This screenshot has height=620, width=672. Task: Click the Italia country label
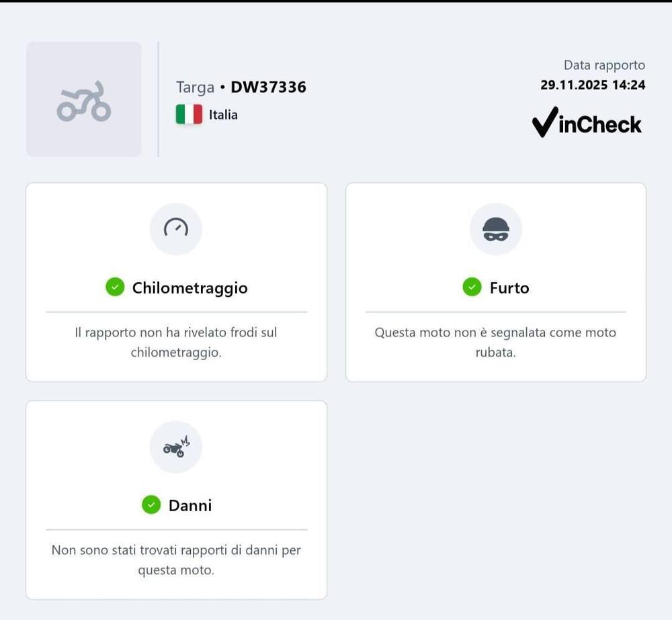223,115
